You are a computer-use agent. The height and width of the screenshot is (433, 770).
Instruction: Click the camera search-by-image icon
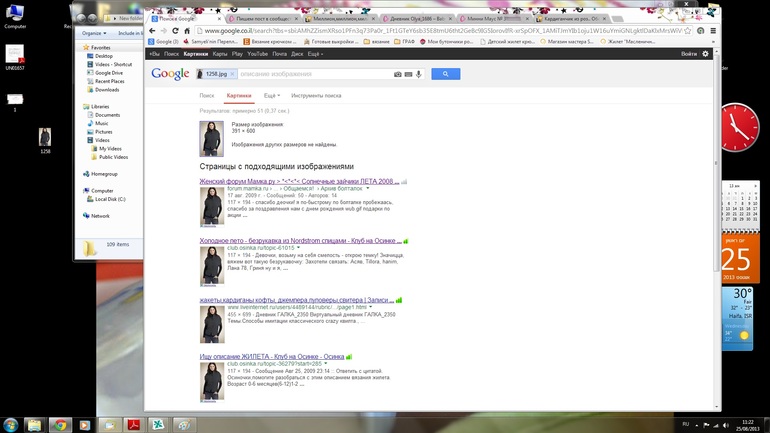coord(398,74)
